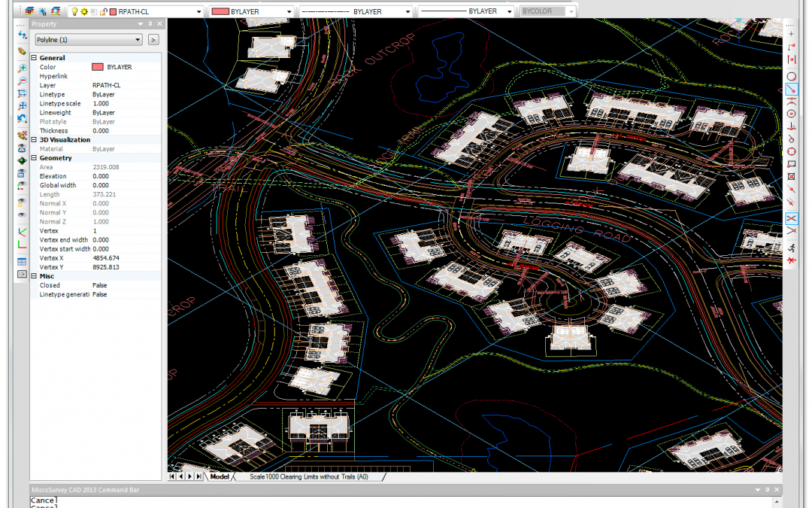
Task: Select the Zoom Window tool icon
Action: pos(23,93)
